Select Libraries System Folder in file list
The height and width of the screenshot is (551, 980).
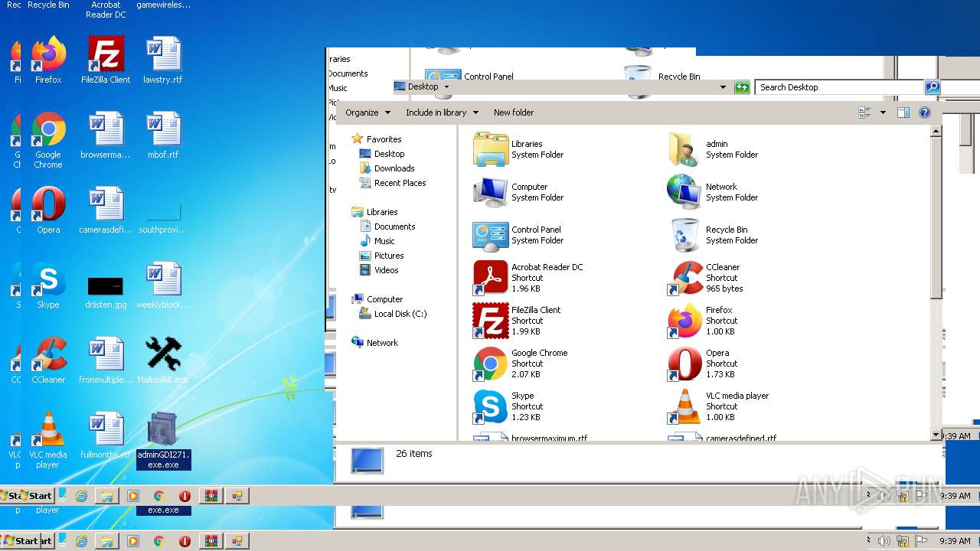pyautogui.click(x=518, y=149)
